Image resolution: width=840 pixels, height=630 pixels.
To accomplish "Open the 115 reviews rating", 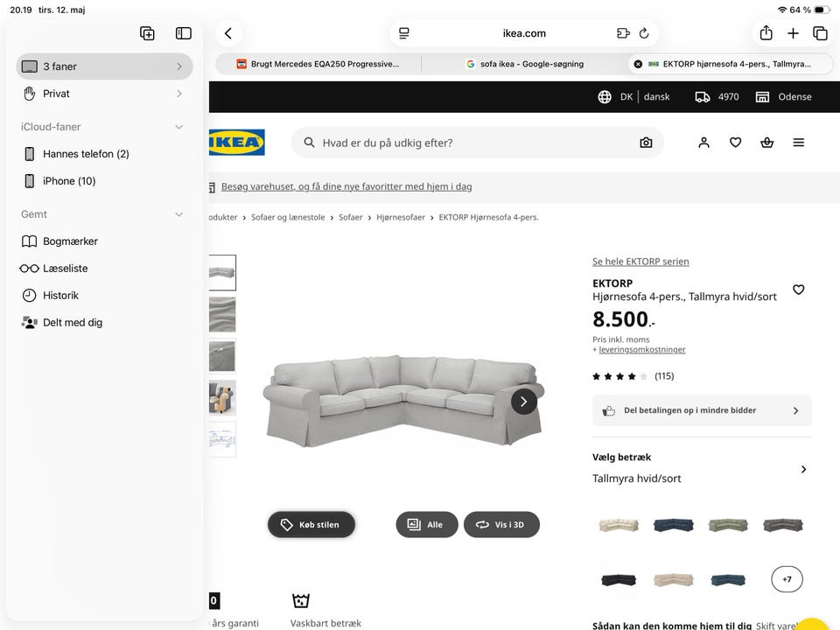I will pos(633,376).
